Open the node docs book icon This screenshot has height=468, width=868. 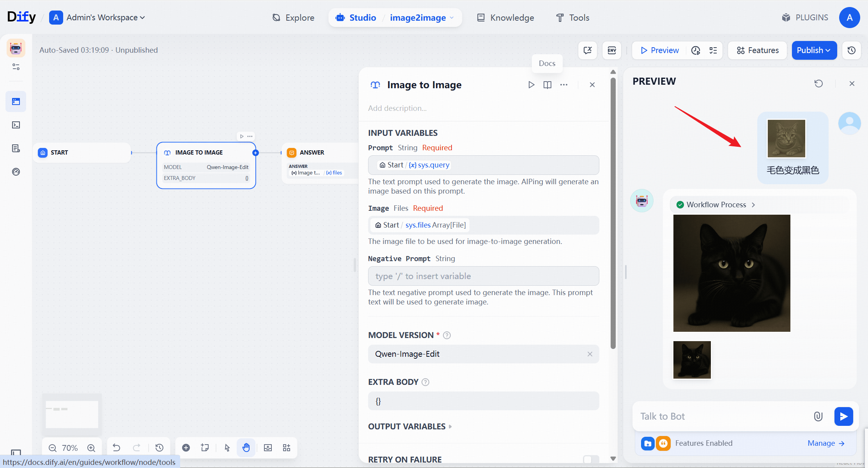click(x=547, y=85)
